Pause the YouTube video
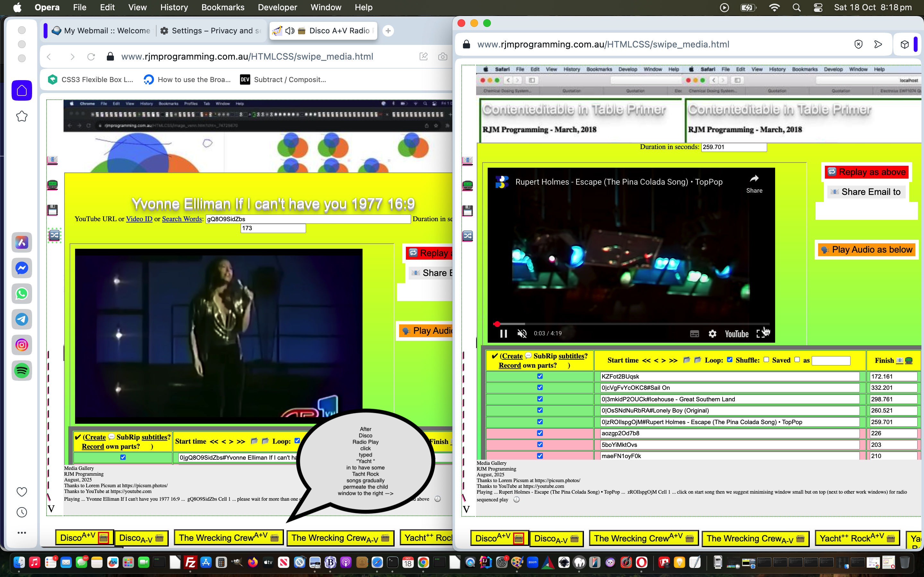 504,333
